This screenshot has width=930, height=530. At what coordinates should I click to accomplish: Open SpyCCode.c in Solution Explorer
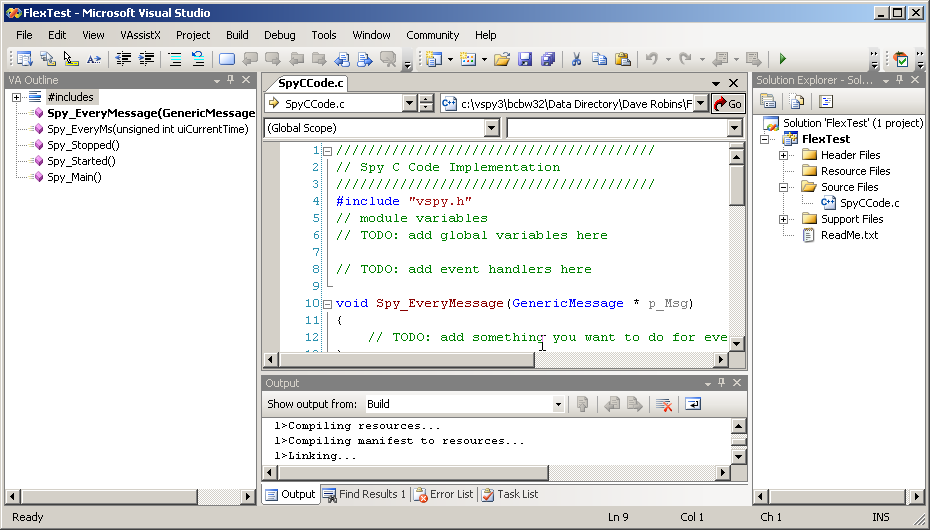click(x=870, y=203)
